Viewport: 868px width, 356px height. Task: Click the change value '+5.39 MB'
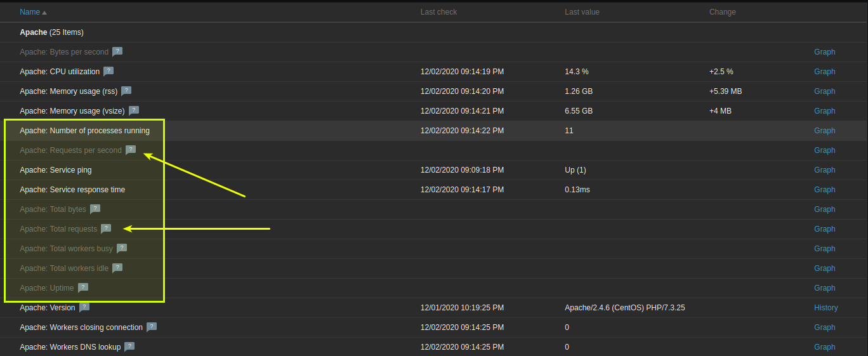pyautogui.click(x=725, y=91)
